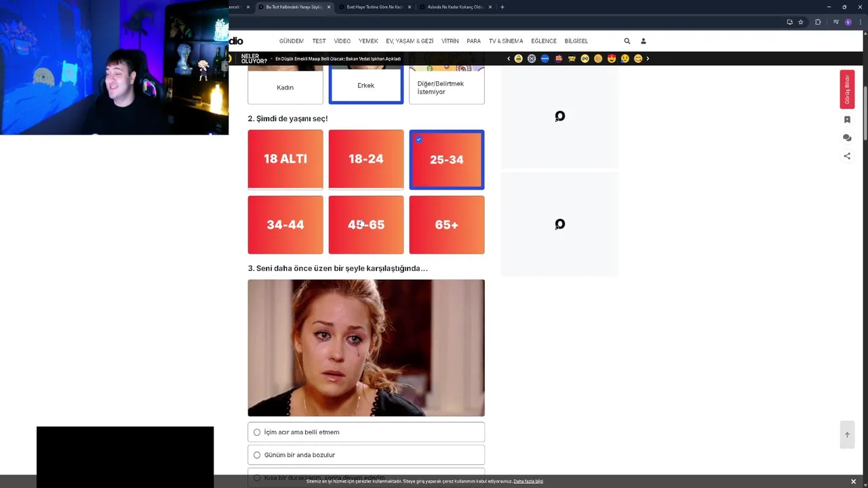Select the '65+' age tile
868x488 pixels.
[x=446, y=225]
